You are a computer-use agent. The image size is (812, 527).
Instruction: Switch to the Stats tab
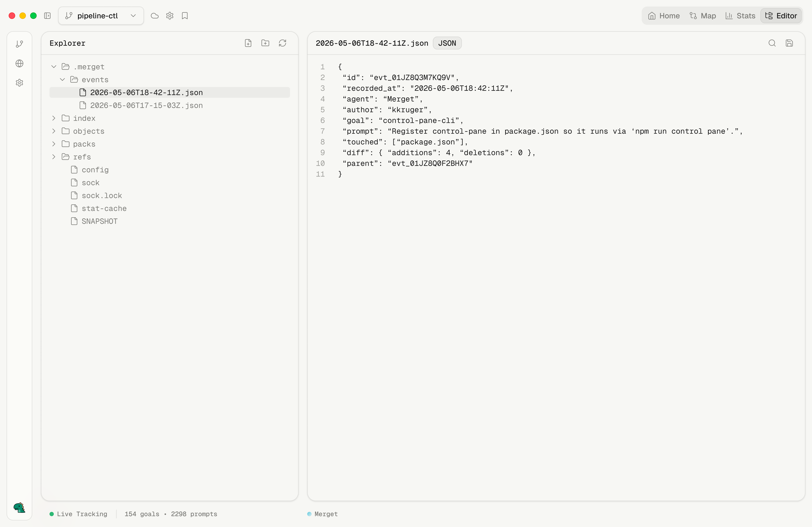[740, 16]
